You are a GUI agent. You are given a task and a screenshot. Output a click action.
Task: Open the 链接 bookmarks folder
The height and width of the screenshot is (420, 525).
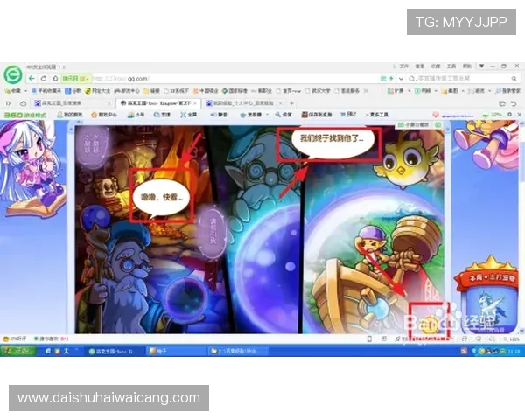point(151,91)
